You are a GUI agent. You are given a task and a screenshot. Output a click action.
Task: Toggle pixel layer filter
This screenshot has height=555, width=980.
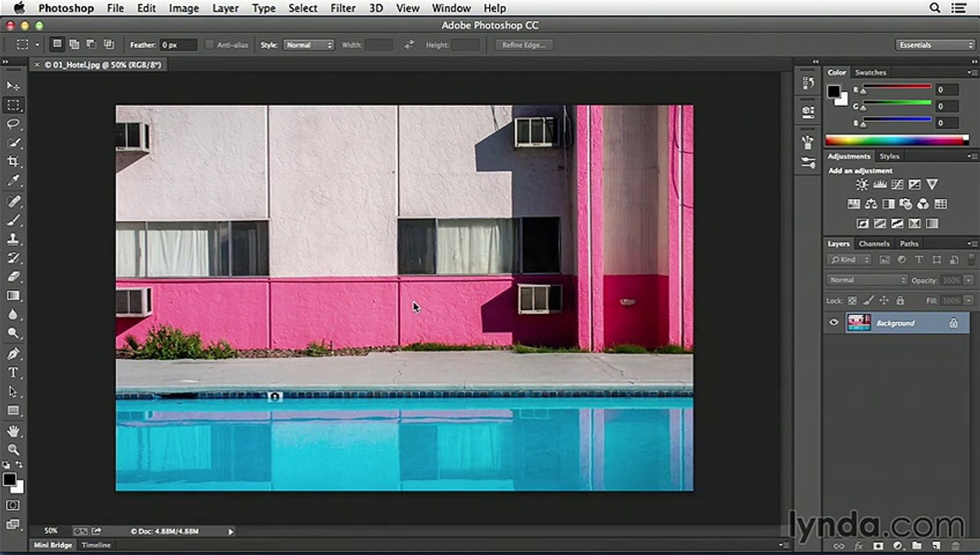pos(884,260)
